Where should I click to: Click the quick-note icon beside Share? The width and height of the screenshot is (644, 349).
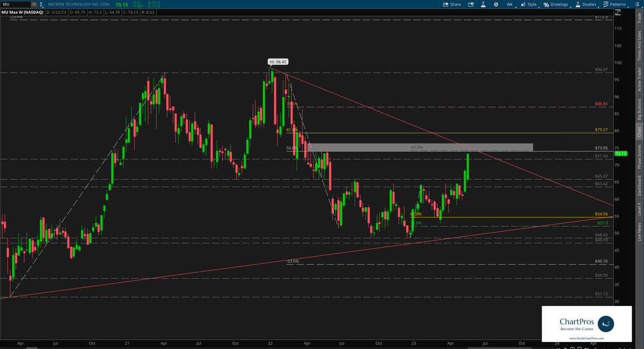coord(471,4)
